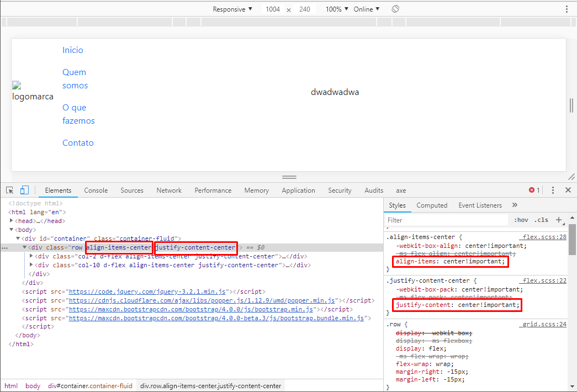Select div.row.align-items-center breadcrumb
Image resolution: width=577 pixels, height=392 pixels.
210,386
